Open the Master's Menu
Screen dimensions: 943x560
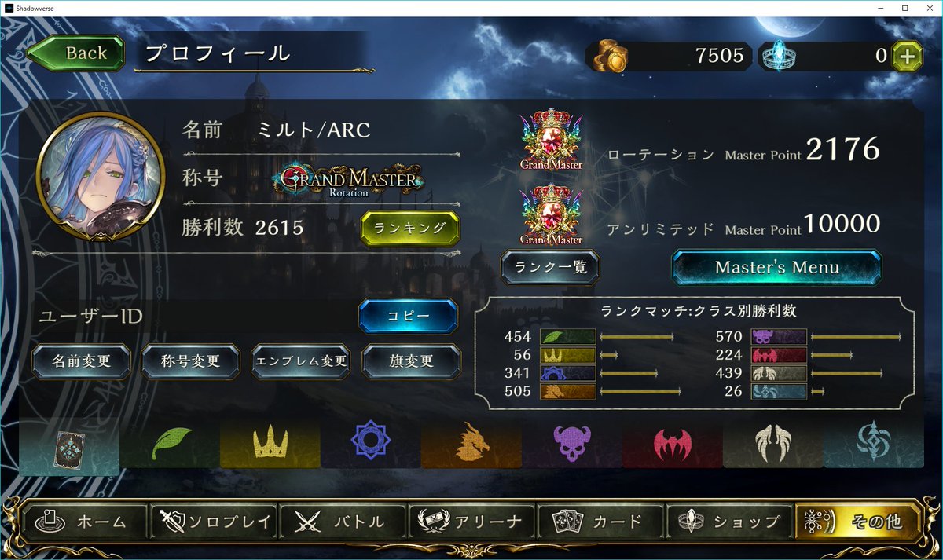pyautogui.click(x=776, y=268)
